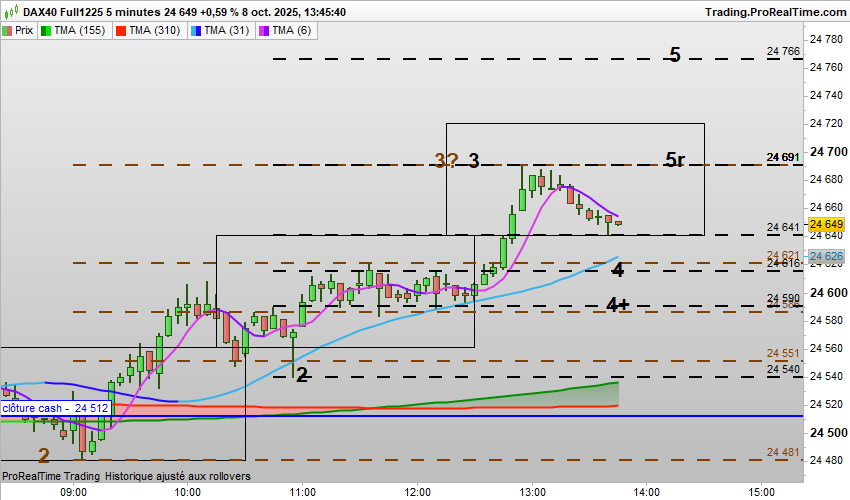Select the yellow 24 649 current price tag
Viewport: 850px width, 500px height.
(826, 224)
